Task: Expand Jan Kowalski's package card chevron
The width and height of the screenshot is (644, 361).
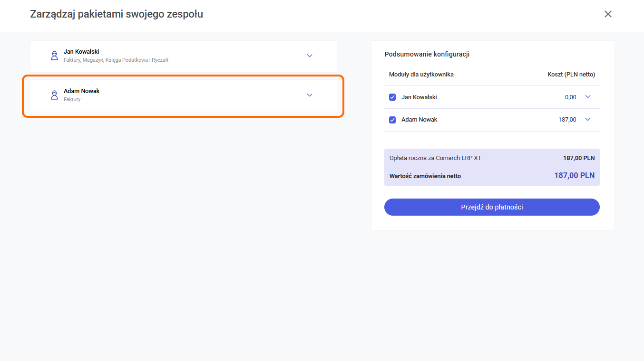Action: click(x=310, y=56)
